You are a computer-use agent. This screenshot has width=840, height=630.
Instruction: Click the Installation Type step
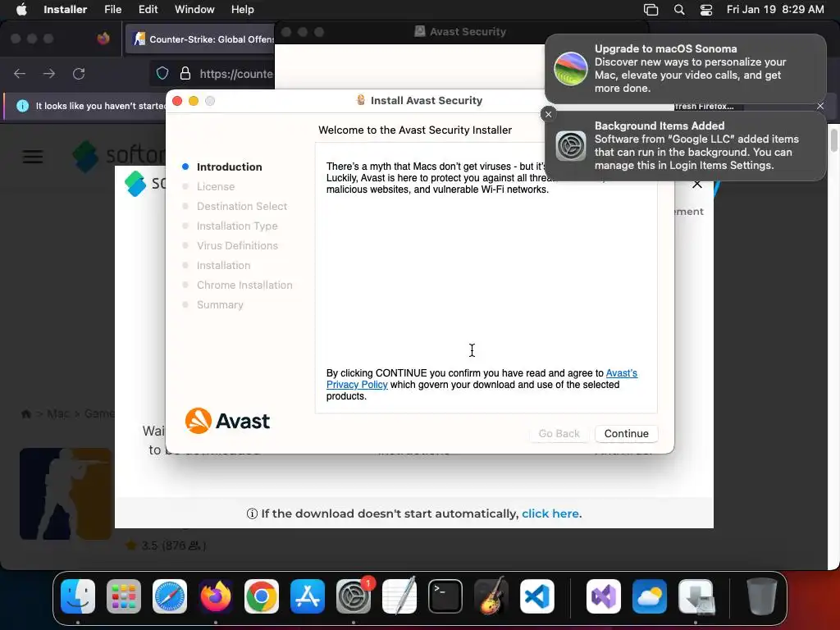237,226
